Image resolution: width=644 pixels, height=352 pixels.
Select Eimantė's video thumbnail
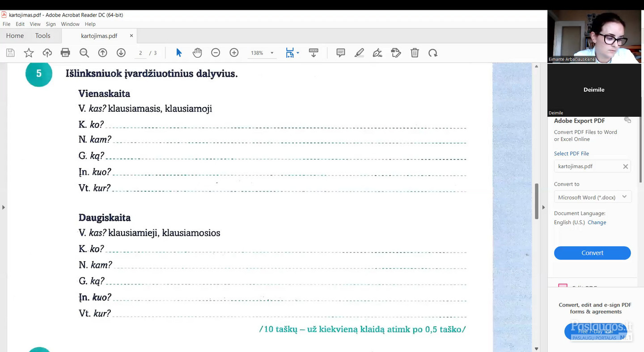(594, 37)
